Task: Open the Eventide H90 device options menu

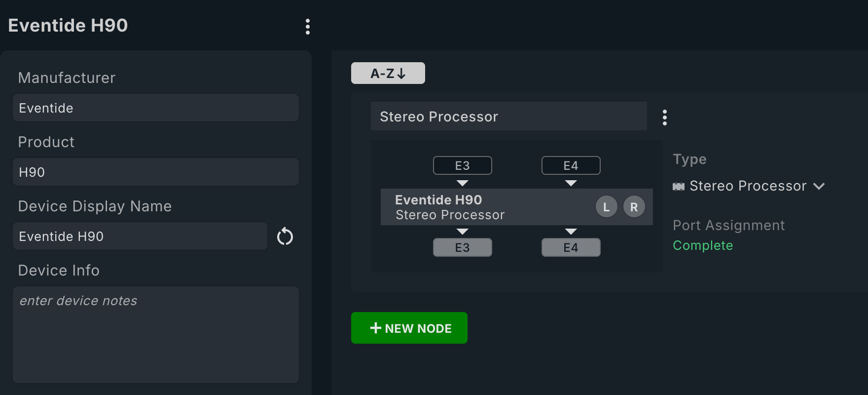Action: tap(308, 27)
